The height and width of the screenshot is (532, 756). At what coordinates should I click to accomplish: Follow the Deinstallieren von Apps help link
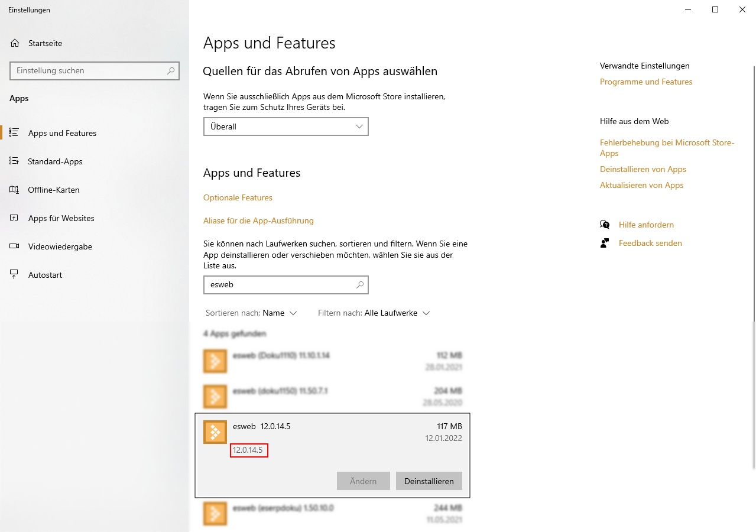tap(643, 169)
